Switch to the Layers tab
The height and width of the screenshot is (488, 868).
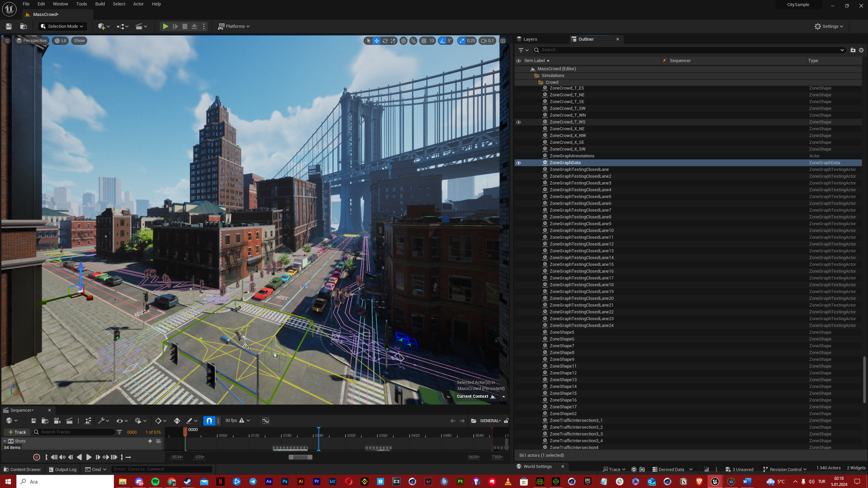coord(529,39)
